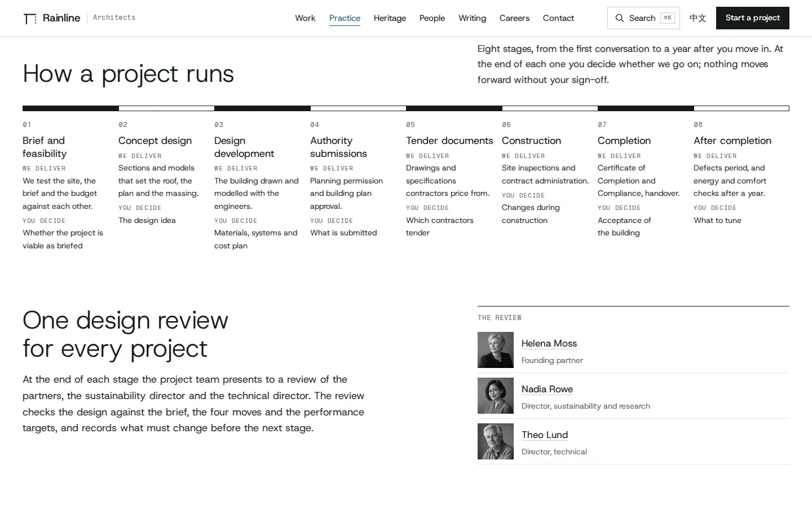The width and height of the screenshot is (812, 508).
Task: Click Nadia Rowe portrait photo
Action: click(x=496, y=396)
